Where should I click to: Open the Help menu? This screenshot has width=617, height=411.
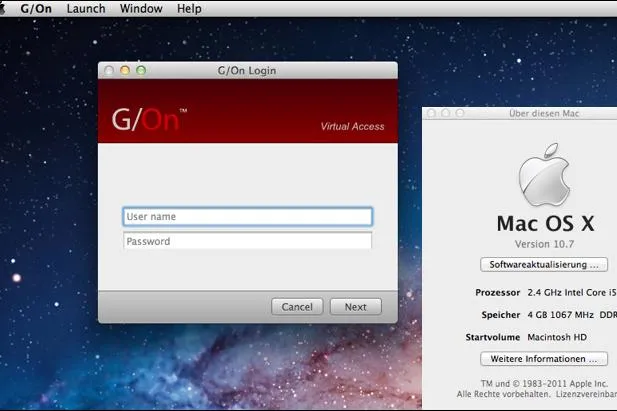[189, 9]
